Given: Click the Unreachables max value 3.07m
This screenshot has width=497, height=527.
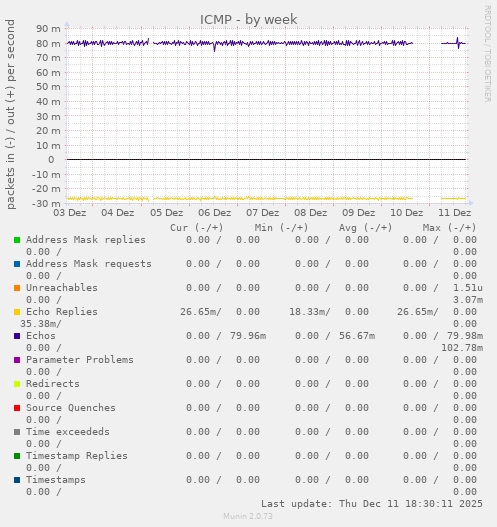Looking at the screenshot, I should [468, 300].
